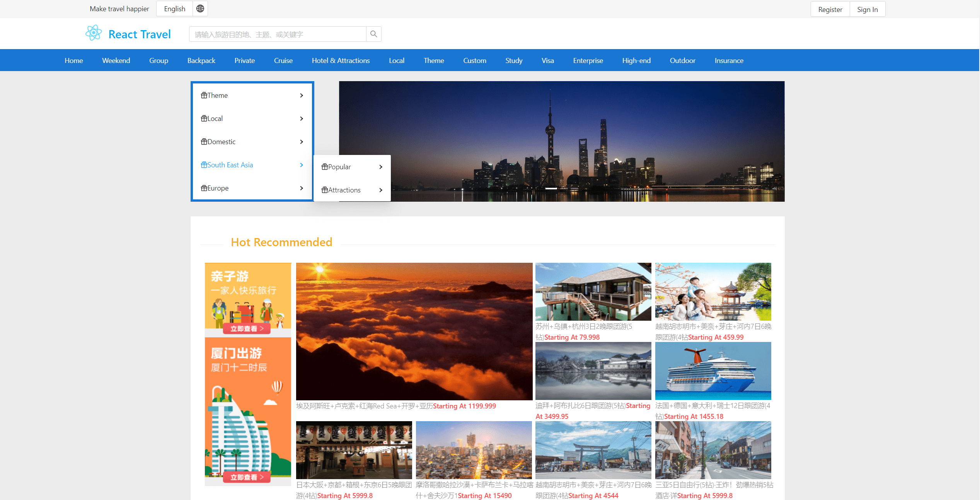Select the Hotel & Attractions menu item
980x500 pixels.
[x=341, y=60]
